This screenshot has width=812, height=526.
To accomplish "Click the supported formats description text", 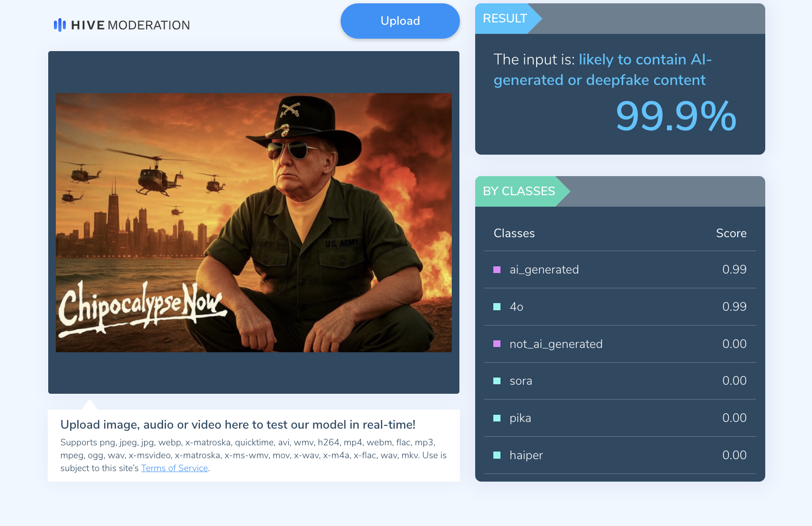I will pyautogui.click(x=253, y=455).
